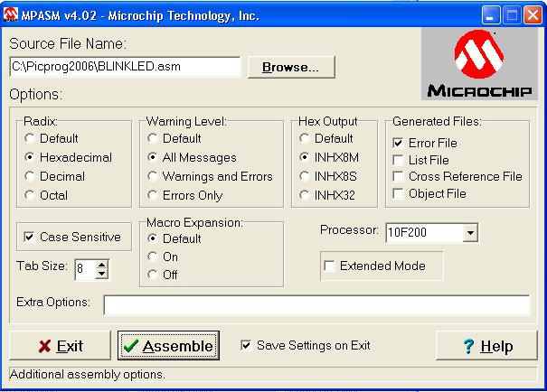Set warning level to Errors Only
Image resolution: width=547 pixels, height=392 pixels.
[155, 195]
